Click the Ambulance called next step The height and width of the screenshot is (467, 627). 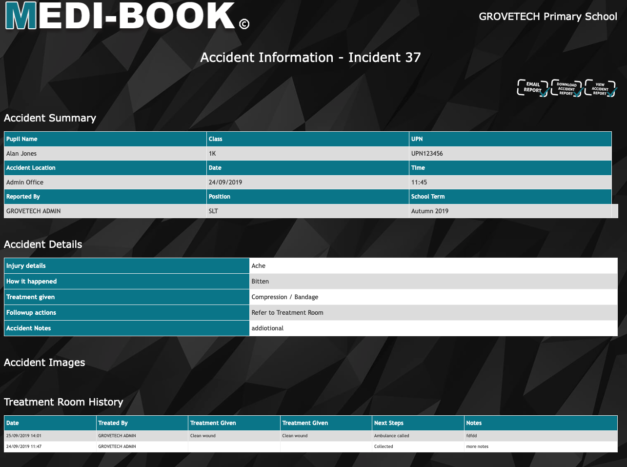click(392, 436)
